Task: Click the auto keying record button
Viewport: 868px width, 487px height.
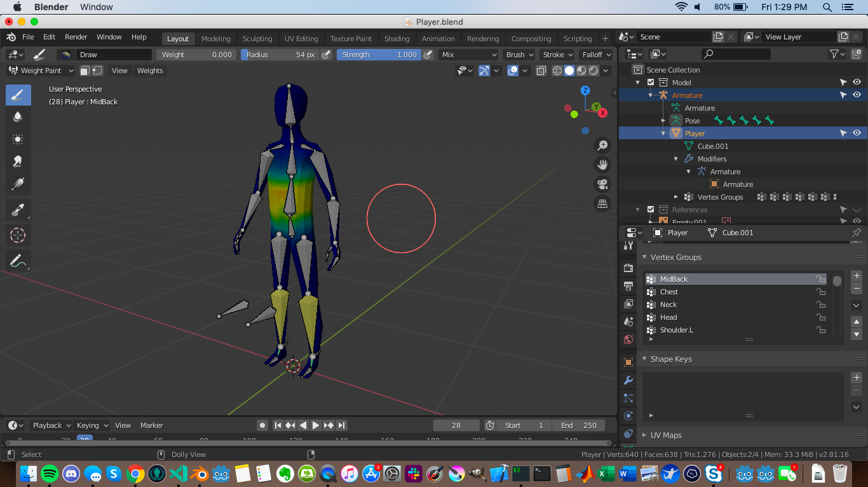Action: tap(262, 425)
